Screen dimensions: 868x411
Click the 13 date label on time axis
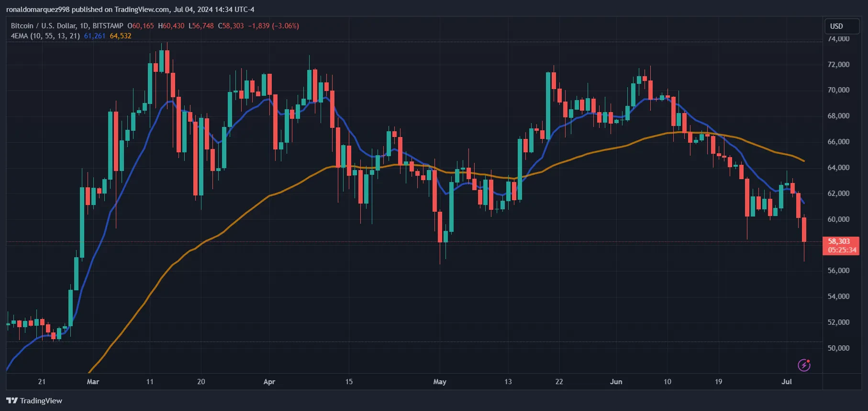(x=508, y=382)
